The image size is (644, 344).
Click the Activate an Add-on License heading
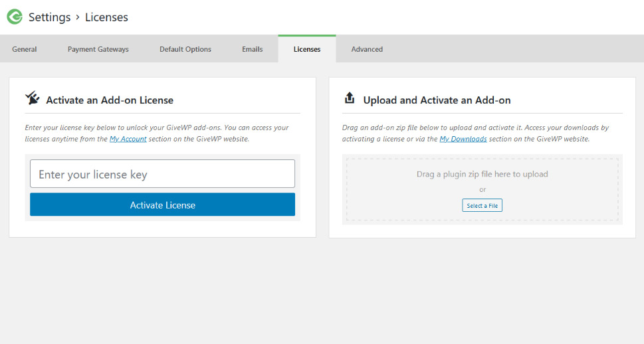coord(110,100)
